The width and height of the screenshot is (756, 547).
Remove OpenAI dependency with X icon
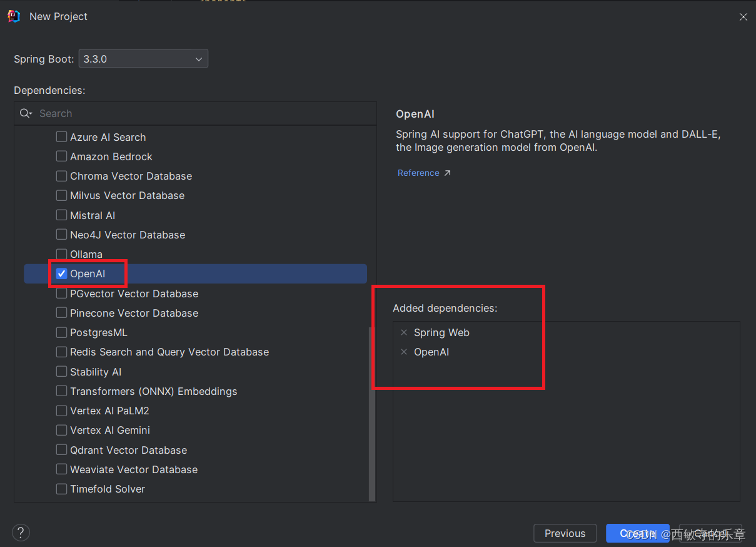(404, 352)
